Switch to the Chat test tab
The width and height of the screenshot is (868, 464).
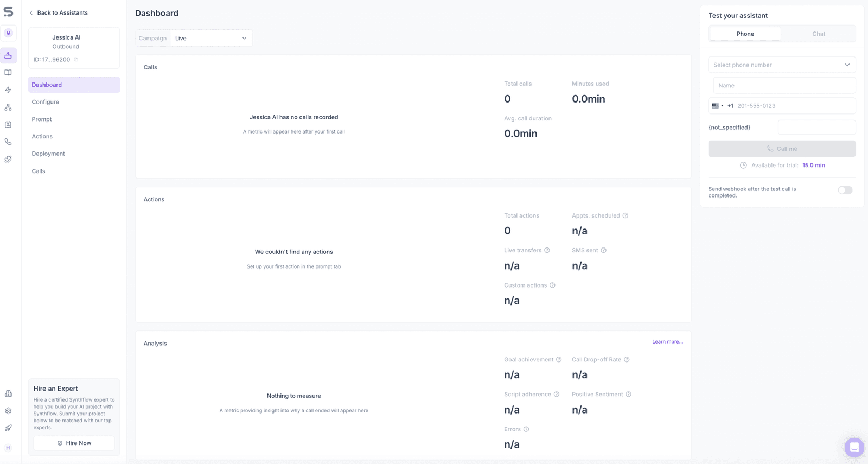pyautogui.click(x=819, y=34)
